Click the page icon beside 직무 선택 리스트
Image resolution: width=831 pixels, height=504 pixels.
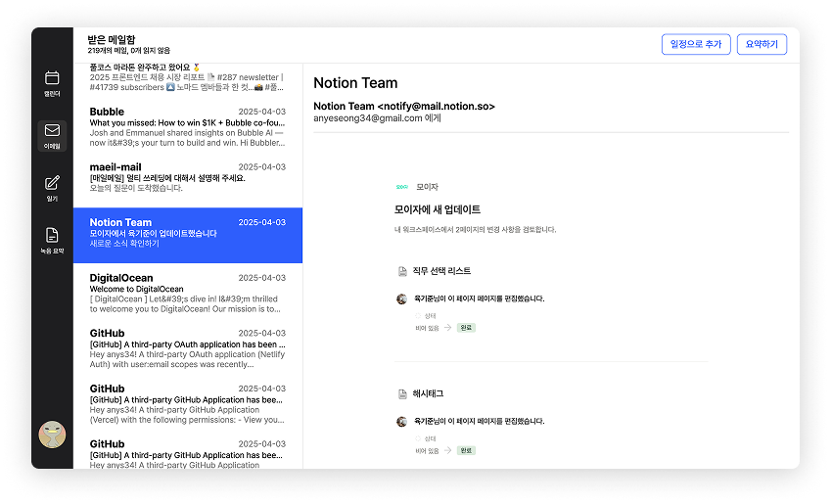pos(402,271)
